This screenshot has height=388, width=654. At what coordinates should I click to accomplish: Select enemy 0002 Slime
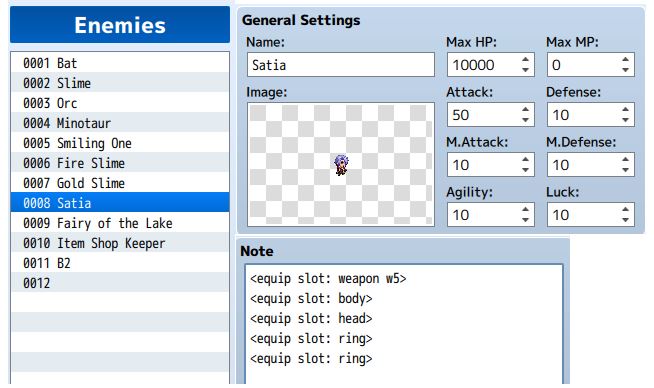pos(120,83)
